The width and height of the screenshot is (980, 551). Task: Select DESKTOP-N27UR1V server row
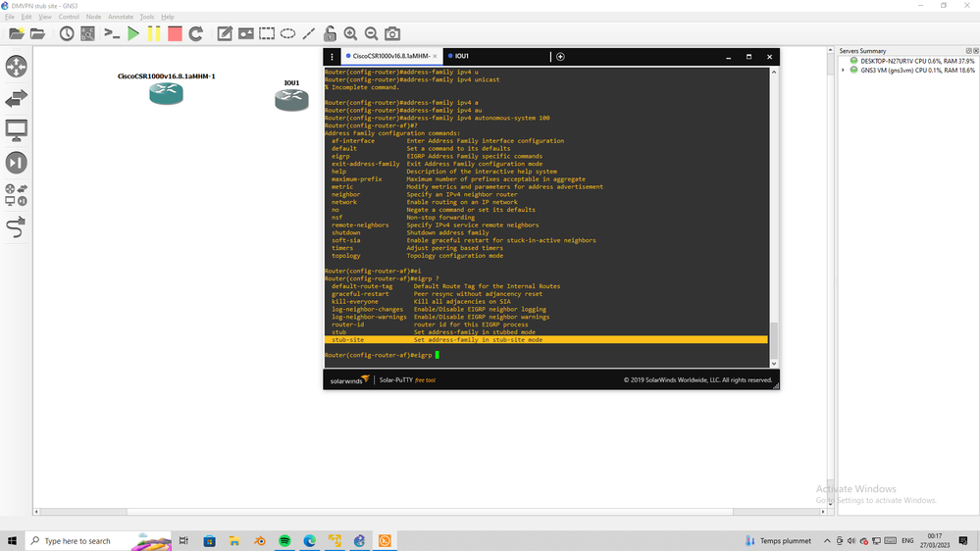pyautogui.click(x=911, y=61)
